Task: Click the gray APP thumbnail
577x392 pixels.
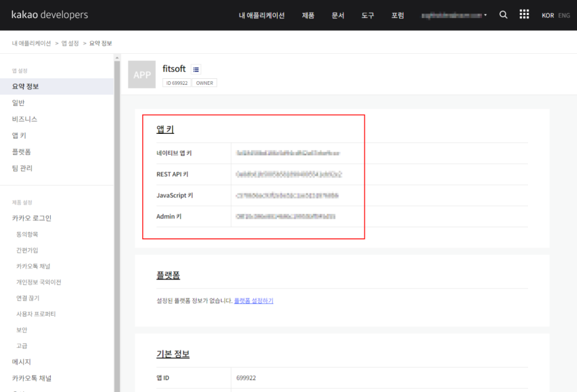Action: tap(142, 74)
